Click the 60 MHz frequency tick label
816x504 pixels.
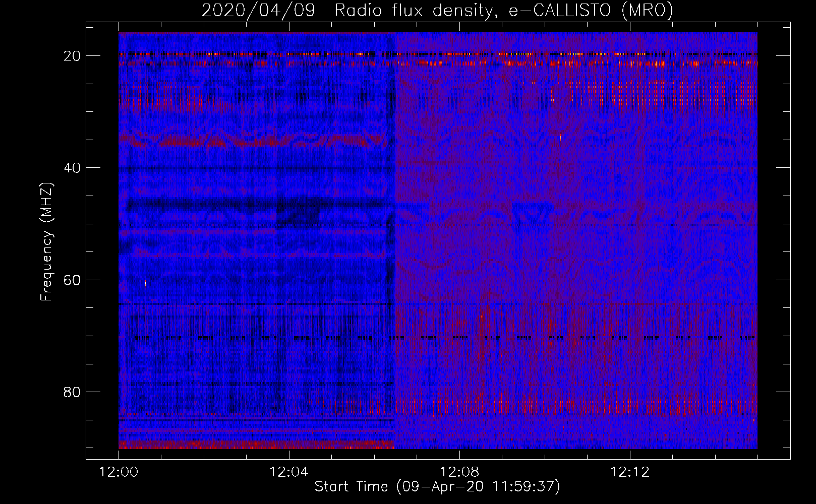pyautogui.click(x=73, y=280)
